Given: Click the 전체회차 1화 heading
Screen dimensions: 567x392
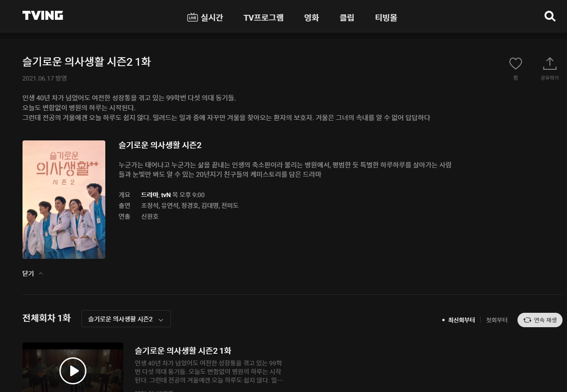Looking at the screenshot, I should (x=47, y=318).
